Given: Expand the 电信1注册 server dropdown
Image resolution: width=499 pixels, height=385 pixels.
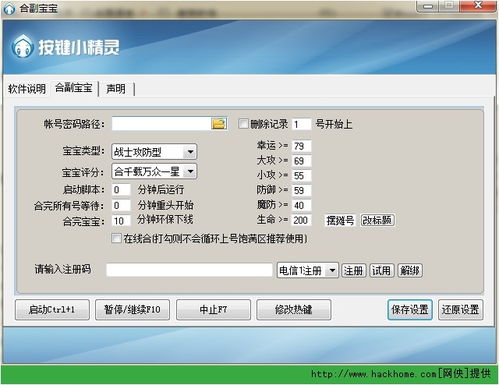Looking at the screenshot, I should pos(332,270).
